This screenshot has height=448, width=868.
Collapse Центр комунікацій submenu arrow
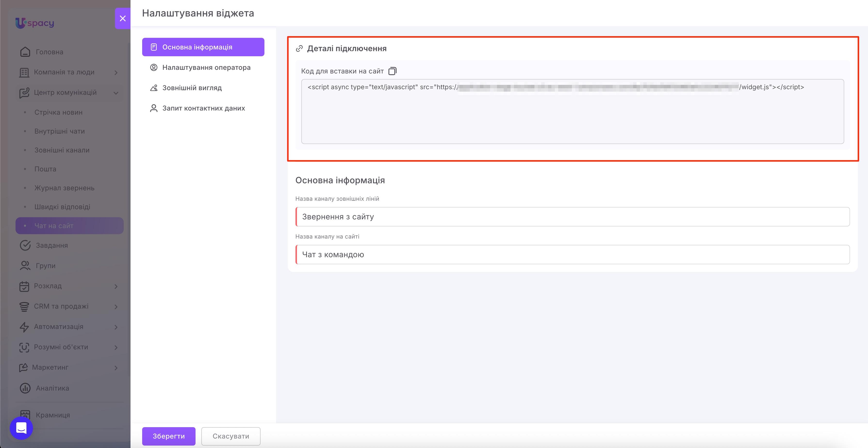[116, 93]
